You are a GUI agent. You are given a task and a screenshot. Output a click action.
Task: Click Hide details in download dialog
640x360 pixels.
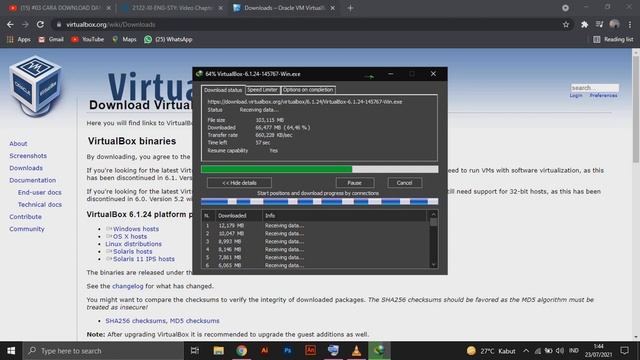point(239,183)
